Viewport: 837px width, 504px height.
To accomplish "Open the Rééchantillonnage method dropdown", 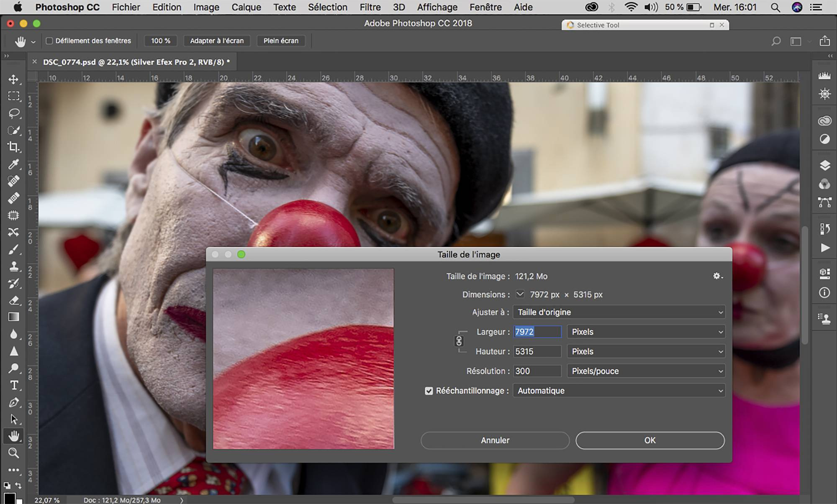I will 619,391.
